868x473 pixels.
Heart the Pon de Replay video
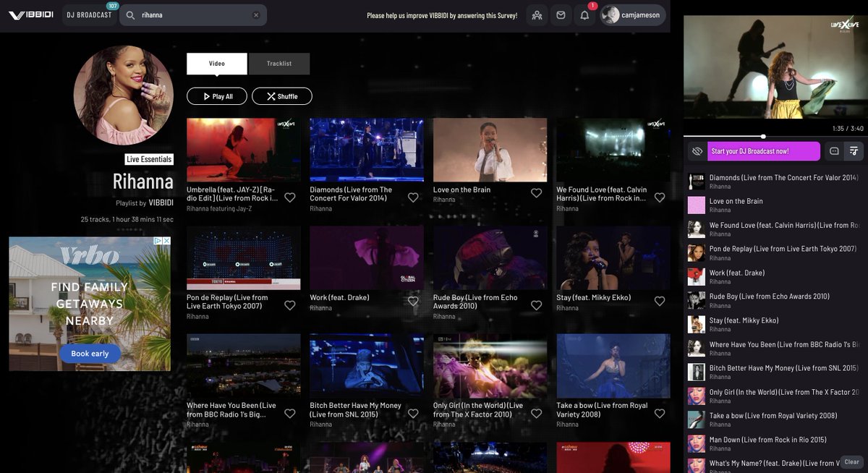tap(290, 305)
